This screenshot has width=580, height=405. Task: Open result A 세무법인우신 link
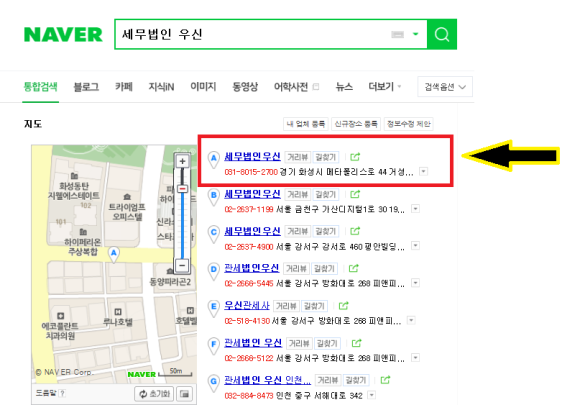point(252,156)
